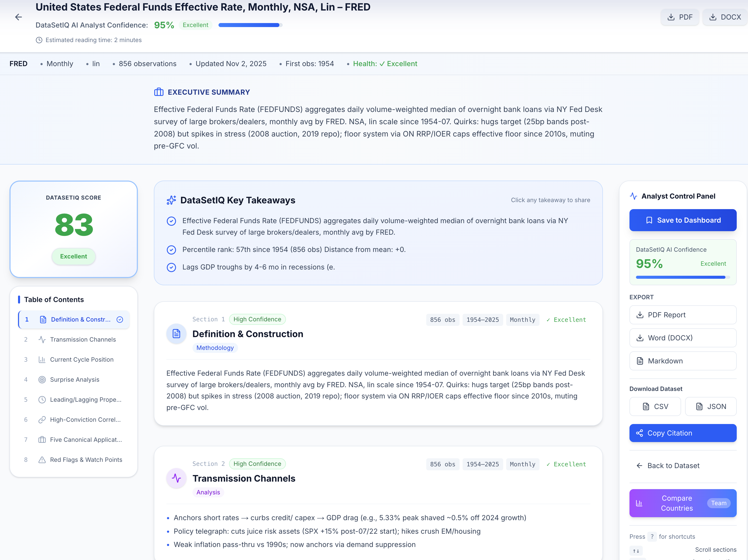Switch to the Methodology tag
748x560 pixels.
click(215, 347)
